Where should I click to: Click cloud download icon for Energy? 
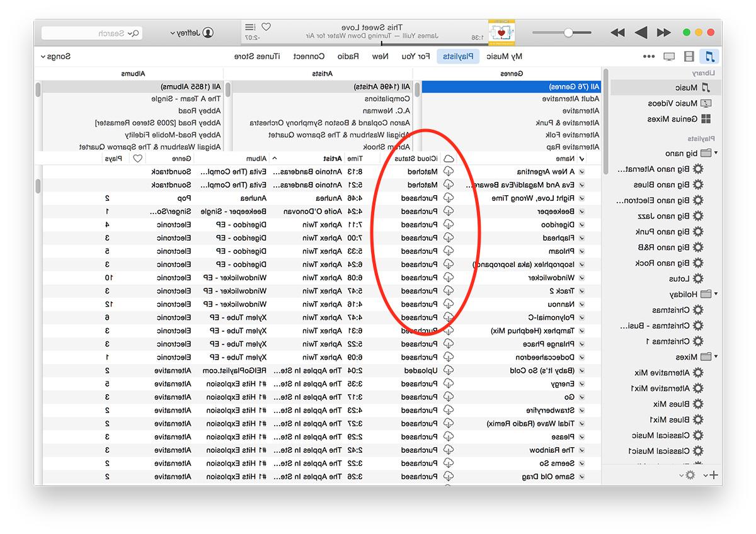click(x=449, y=383)
